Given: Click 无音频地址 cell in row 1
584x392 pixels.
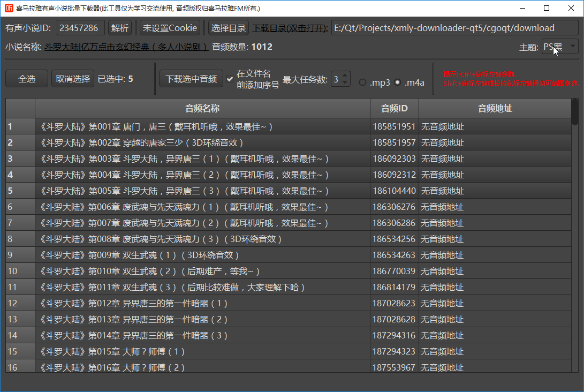Looking at the screenshot, I should (x=495, y=127).
